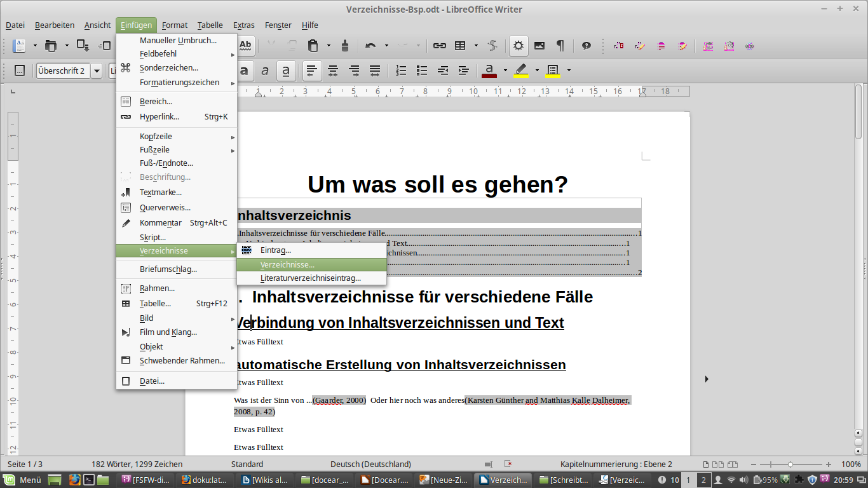The image size is (868, 488).
Task: Click the numbered list icon
Action: click(x=401, y=71)
